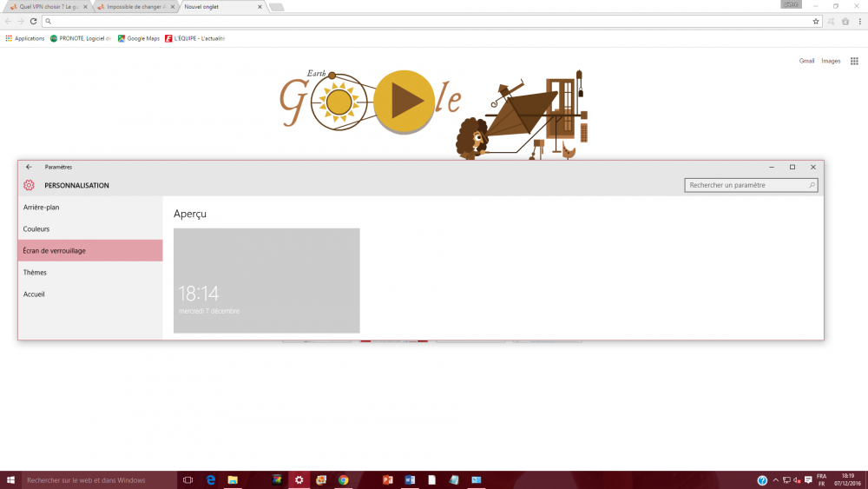Click the Personnalisation gear icon

29,185
